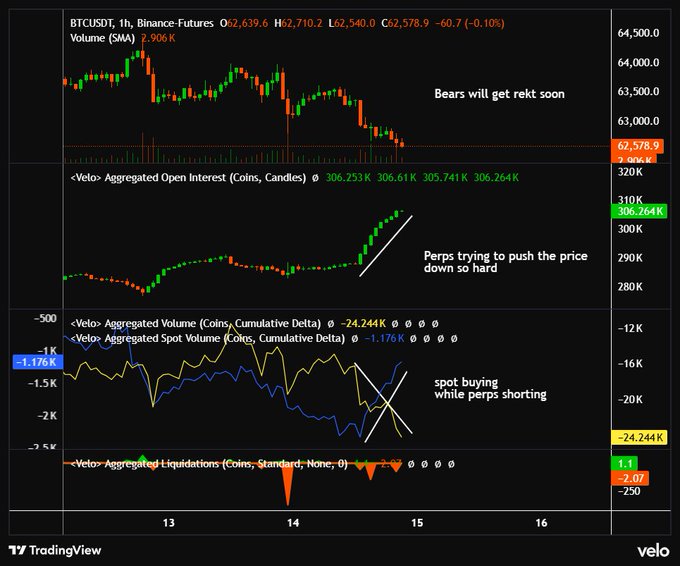
Task: Click the -2K left axis label
Action: pos(47,416)
